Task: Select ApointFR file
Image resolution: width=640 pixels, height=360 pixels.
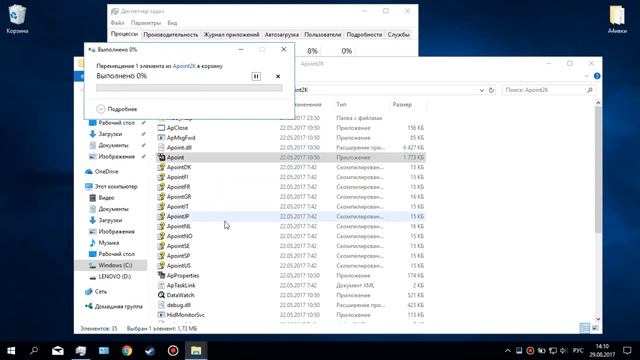Action: click(178, 187)
